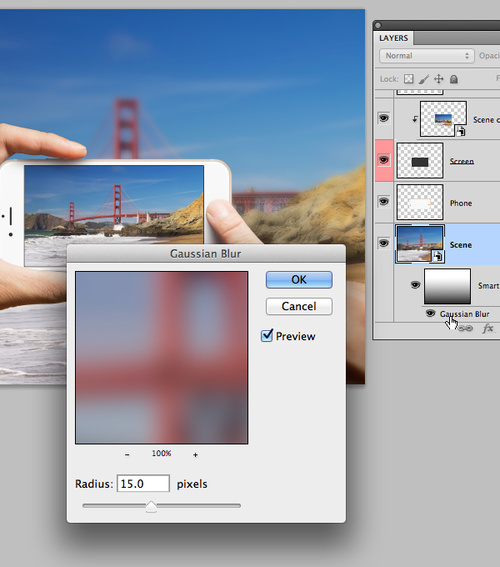Click the lock position move icon
This screenshot has height=567, width=500.
click(439, 79)
